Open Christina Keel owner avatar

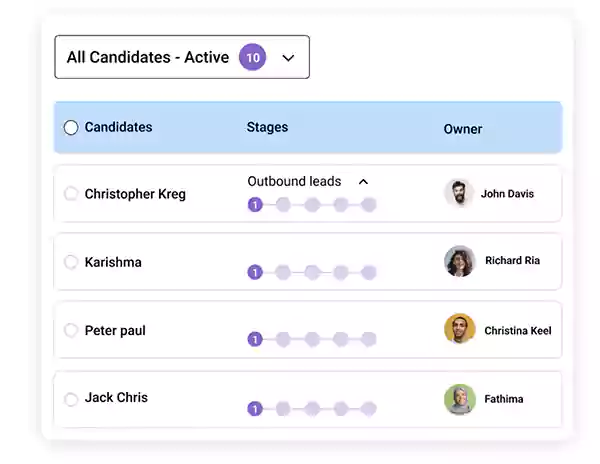tap(460, 329)
